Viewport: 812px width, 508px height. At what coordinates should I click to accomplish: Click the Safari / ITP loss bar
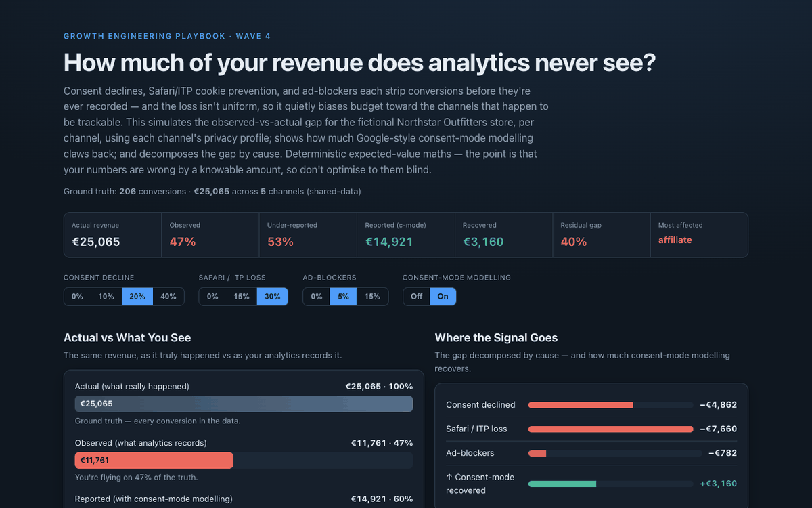[611, 429]
